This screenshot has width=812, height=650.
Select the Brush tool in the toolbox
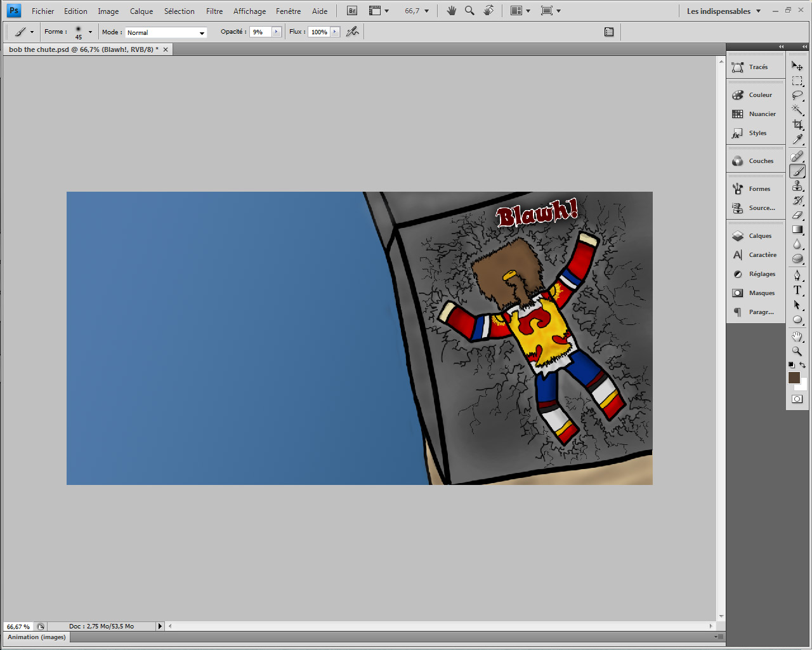797,171
